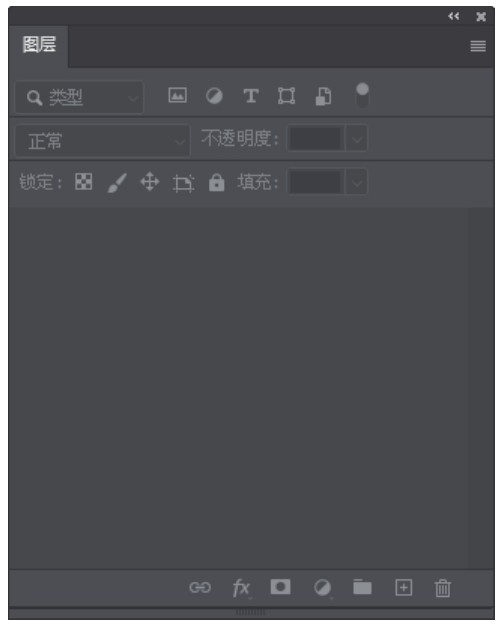
Task: Click the 填充 fill value field
Action: pos(316,182)
